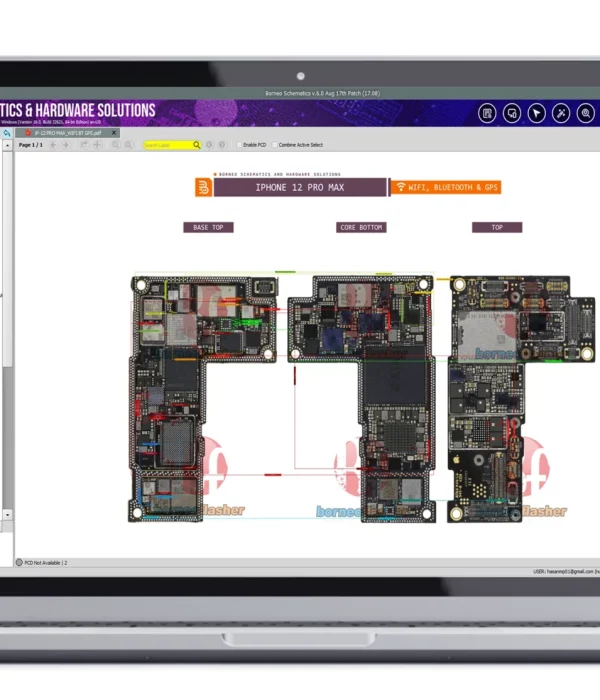600x700 pixels.
Task: Click previous search result round button
Action: (x=209, y=145)
